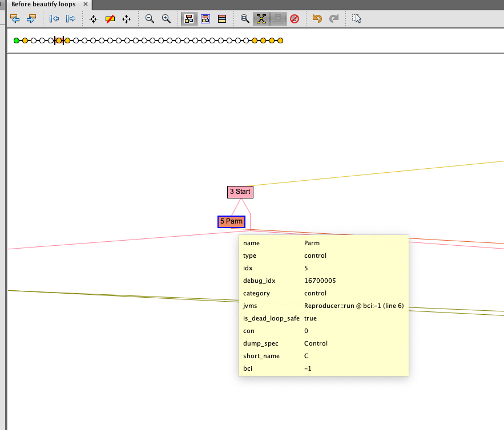Image resolution: width=504 pixels, height=430 pixels.
Task: Click the extract selected nodes icon
Action: pos(93,19)
